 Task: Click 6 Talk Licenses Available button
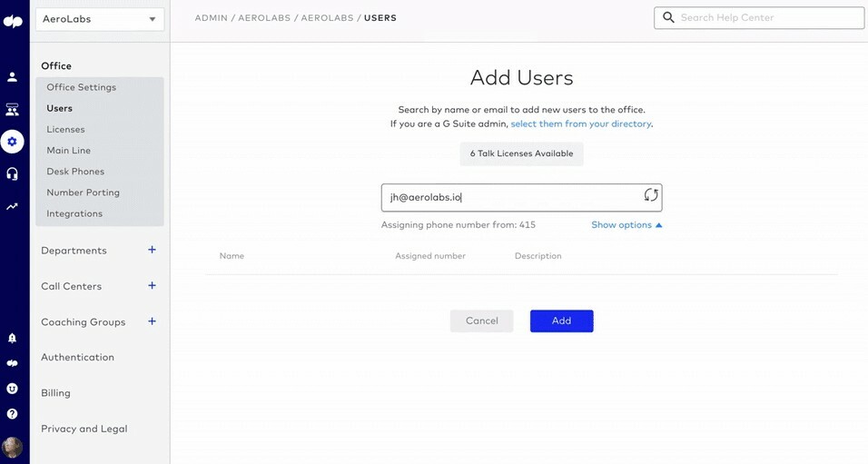pyautogui.click(x=521, y=153)
